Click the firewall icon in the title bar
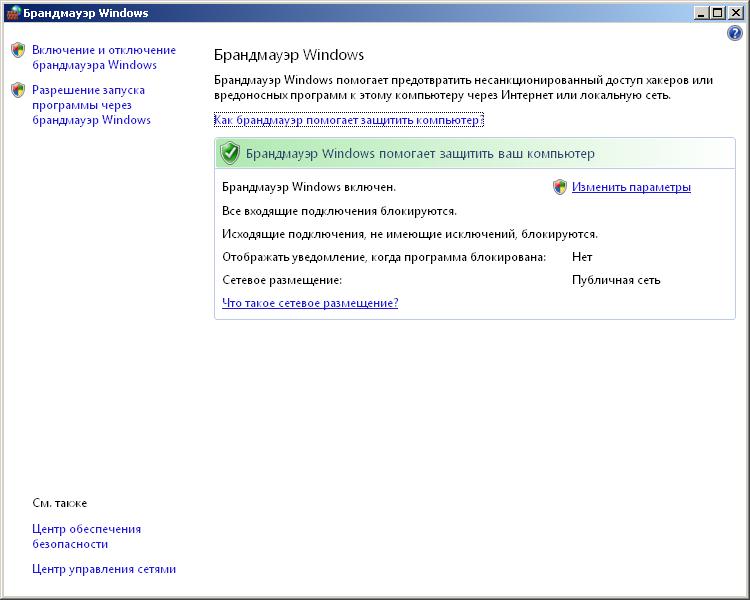This screenshot has height=600, width=750. click(x=13, y=13)
